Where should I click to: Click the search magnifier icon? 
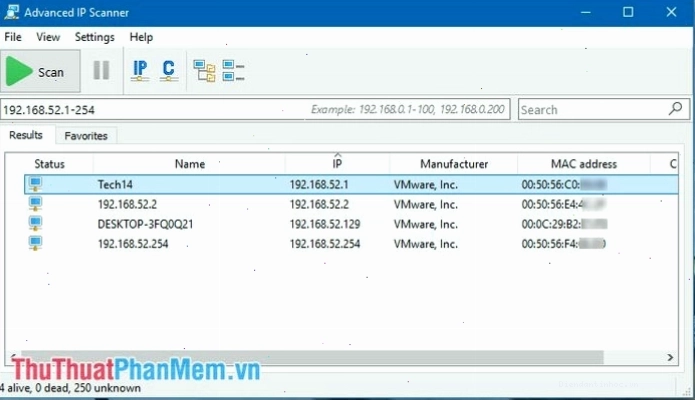coord(675,109)
